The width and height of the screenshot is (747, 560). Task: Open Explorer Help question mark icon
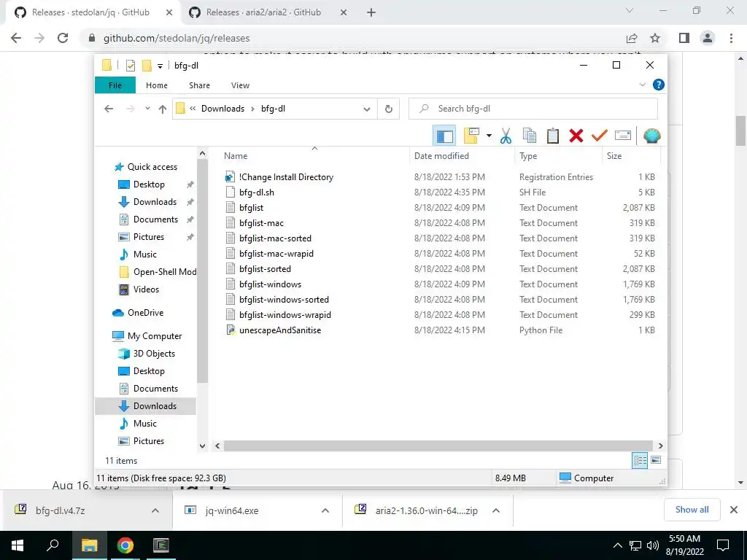(x=659, y=85)
